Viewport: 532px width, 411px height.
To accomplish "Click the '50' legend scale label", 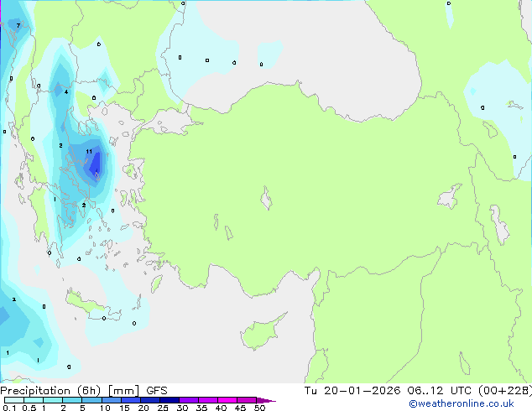I will (x=259, y=408).
